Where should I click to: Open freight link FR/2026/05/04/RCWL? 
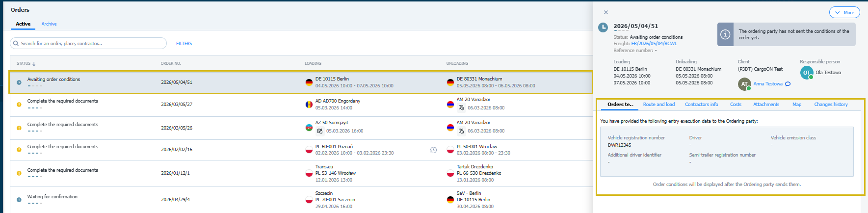pos(654,44)
